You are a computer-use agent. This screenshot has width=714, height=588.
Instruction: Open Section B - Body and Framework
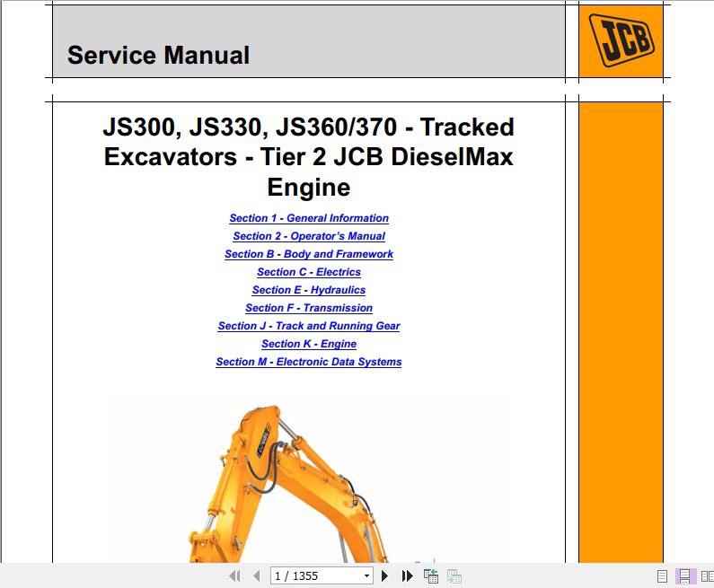(309, 254)
